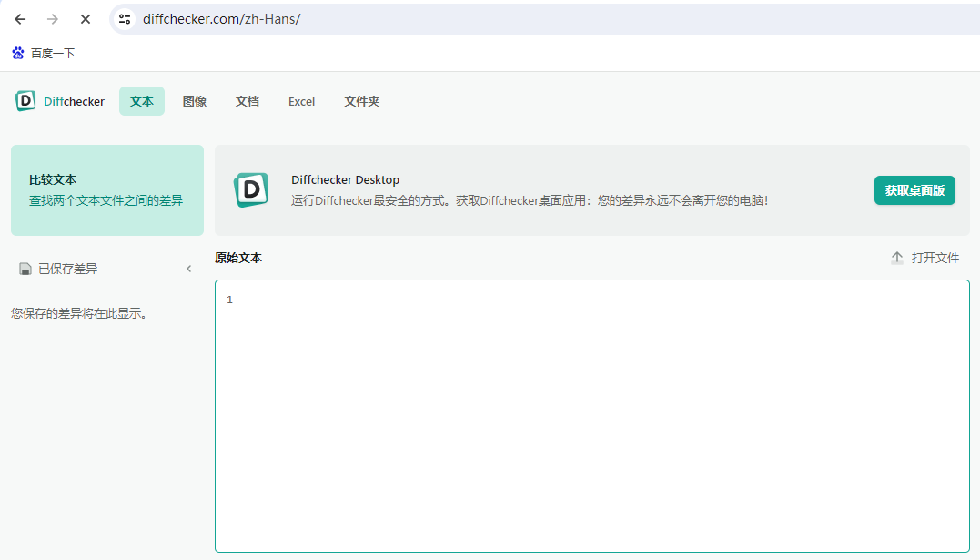Click the 获取桌面版 button
The height and width of the screenshot is (560, 980).
[914, 190]
